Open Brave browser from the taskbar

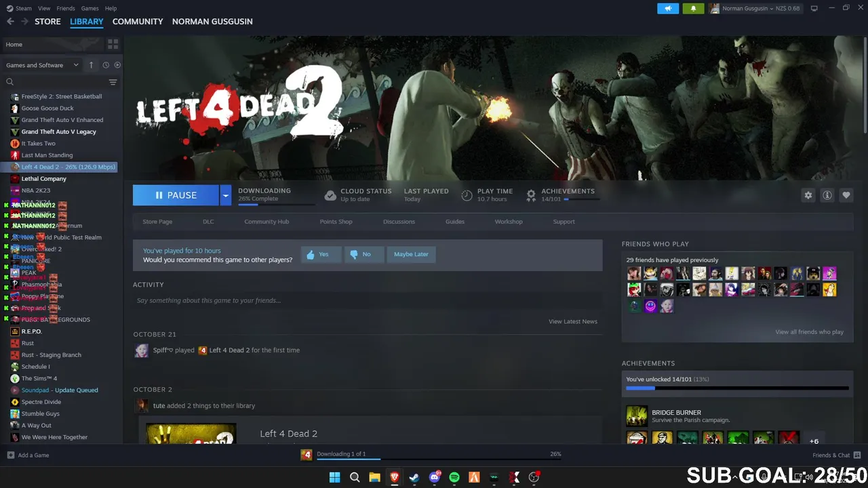395,477
